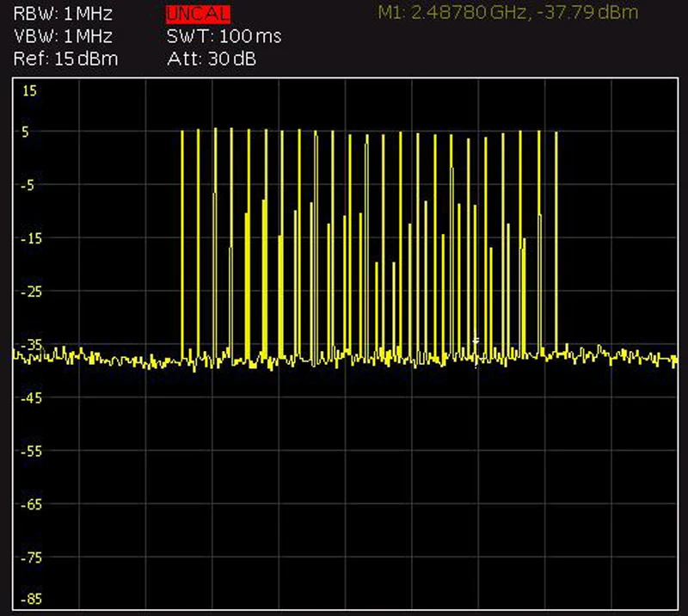The height and width of the screenshot is (616, 688).
Task: Click the SWT: 100 ms readout
Action: tap(224, 36)
